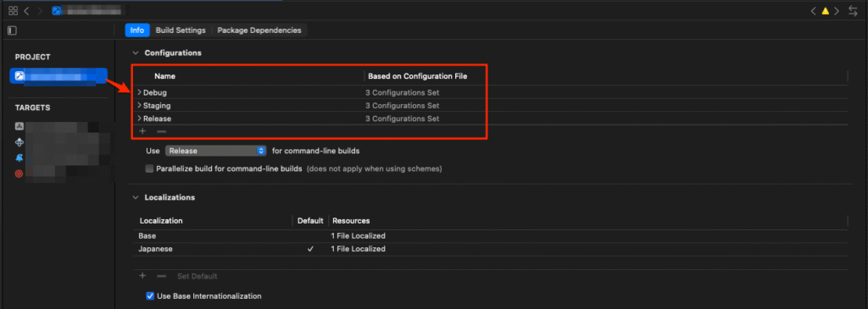The height and width of the screenshot is (309, 868).
Task: Jump to previous issue arrow
Action: (x=813, y=11)
